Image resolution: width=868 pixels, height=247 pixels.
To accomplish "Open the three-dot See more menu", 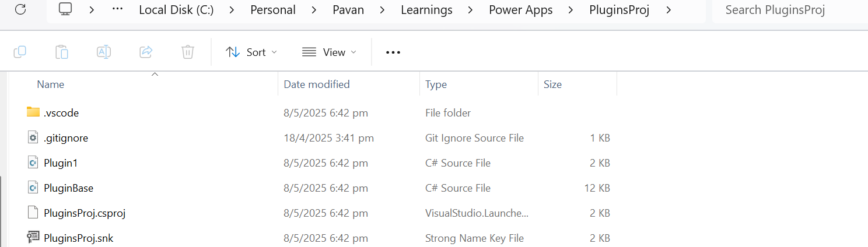I will [393, 52].
